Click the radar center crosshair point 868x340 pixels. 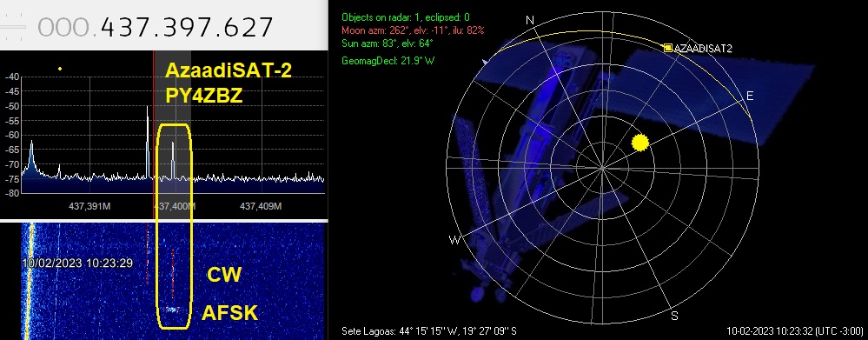[x=602, y=168]
